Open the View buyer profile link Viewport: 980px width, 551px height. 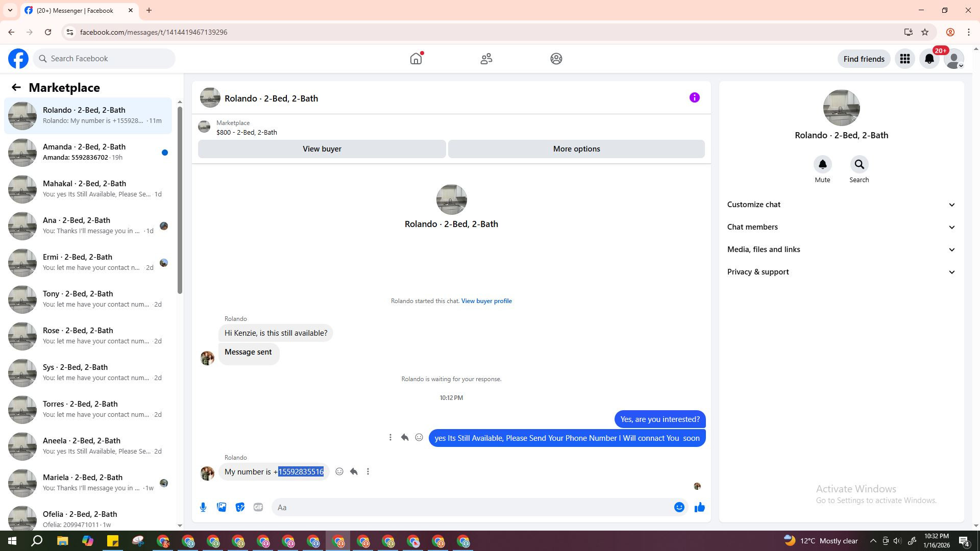pos(486,301)
